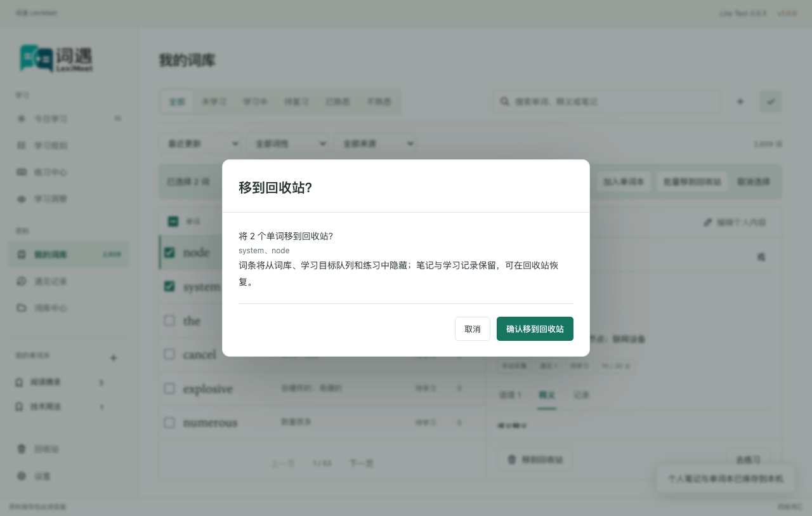Image resolution: width=812 pixels, height=516 pixels.
Task: Toggle the select-all header checkbox
Action: click(173, 222)
